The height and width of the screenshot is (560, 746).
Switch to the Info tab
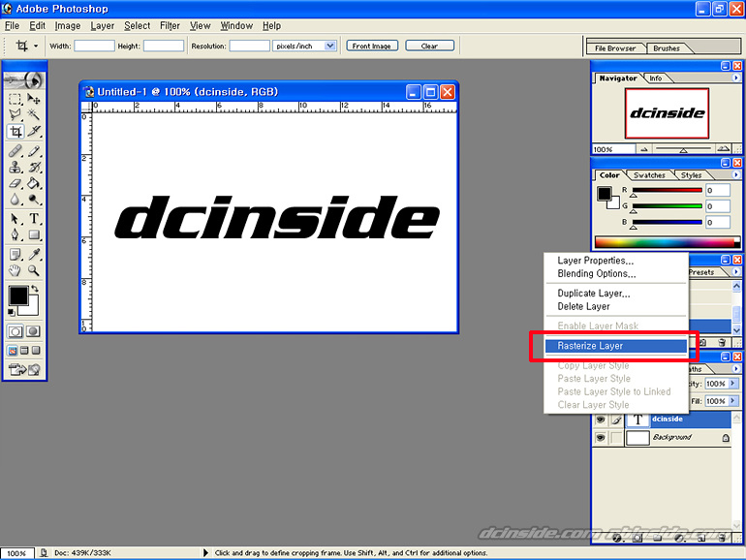pyautogui.click(x=655, y=78)
